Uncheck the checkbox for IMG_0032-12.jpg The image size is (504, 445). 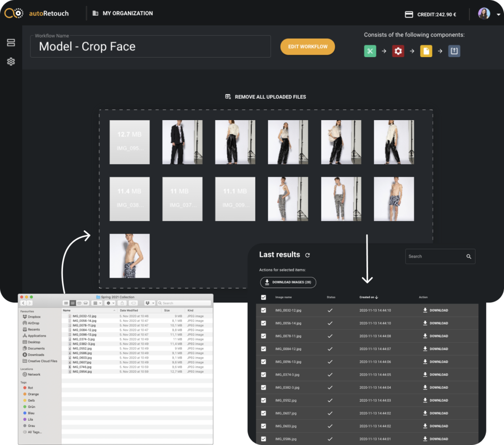pos(264,311)
